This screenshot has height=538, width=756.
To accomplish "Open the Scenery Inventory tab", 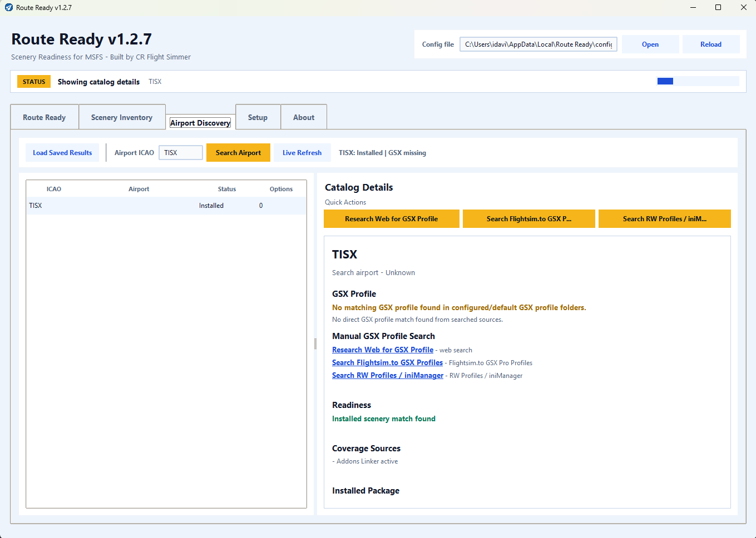I will click(x=122, y=117).
